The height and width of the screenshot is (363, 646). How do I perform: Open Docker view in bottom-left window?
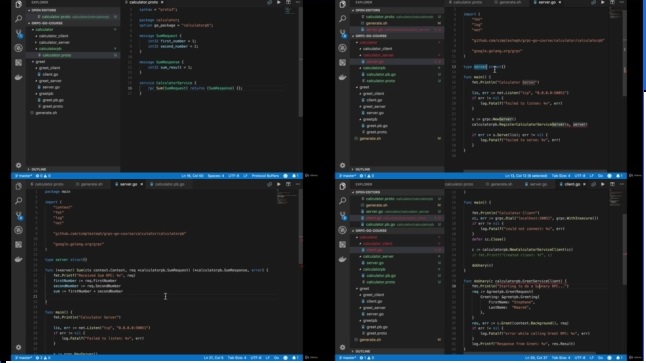click(19, 259)
